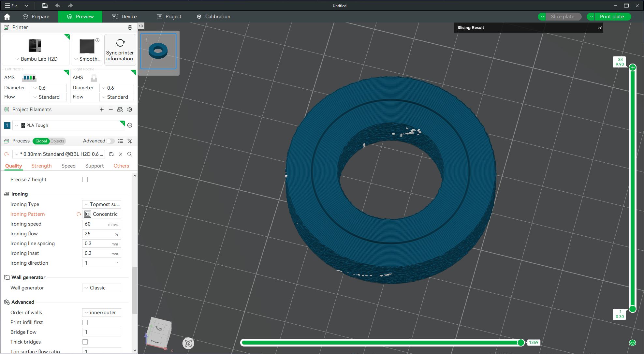The image size is (644, 354).
Task: Click the Undo arrow icon
Action: click(58, 6)
